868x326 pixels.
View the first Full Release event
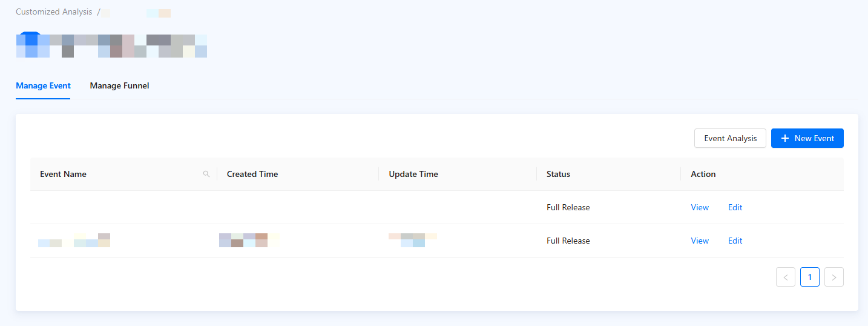[700, 207]
